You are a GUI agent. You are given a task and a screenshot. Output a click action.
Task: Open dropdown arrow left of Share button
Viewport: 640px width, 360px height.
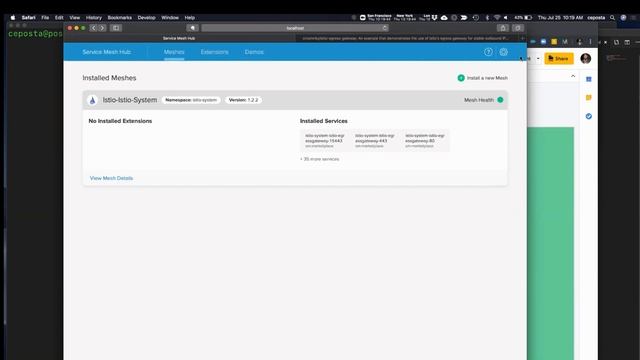point(538,58)
